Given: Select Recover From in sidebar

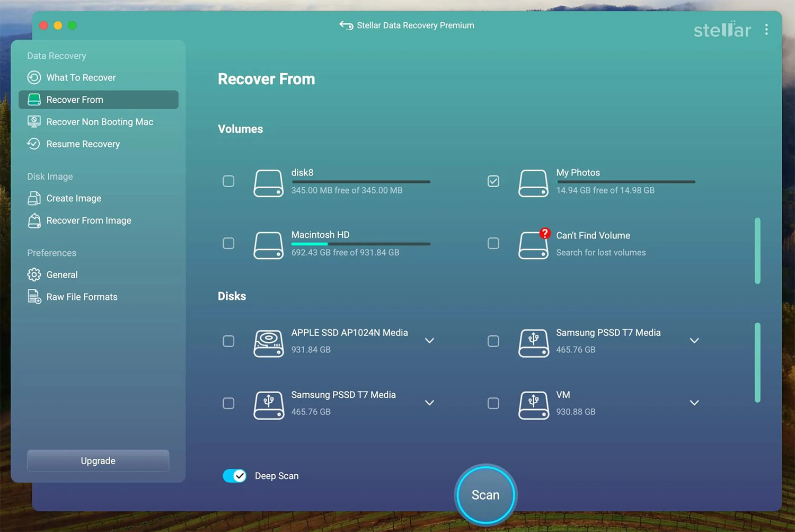Looking at the screenshot, I should tap(98, 100).
